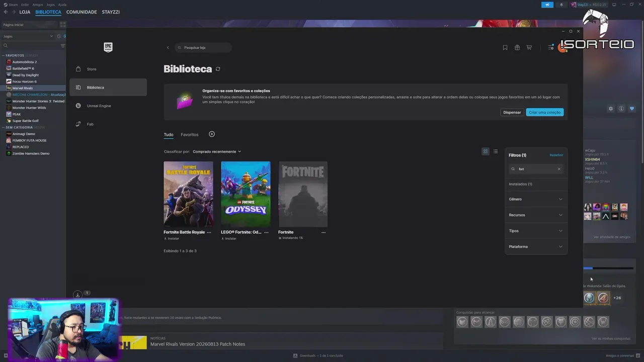Show Marvel Rivals game info icon
This screenshot has width=644, height=362.
point(621,109)
